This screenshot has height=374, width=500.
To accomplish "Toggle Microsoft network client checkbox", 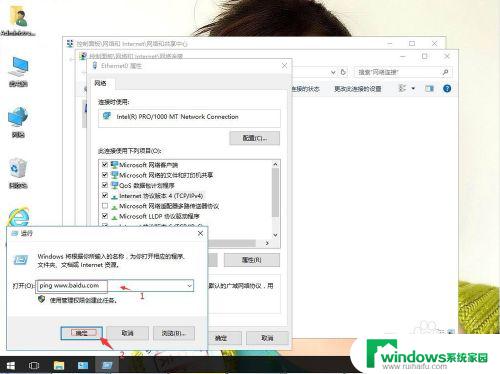I will coord(105,165).
